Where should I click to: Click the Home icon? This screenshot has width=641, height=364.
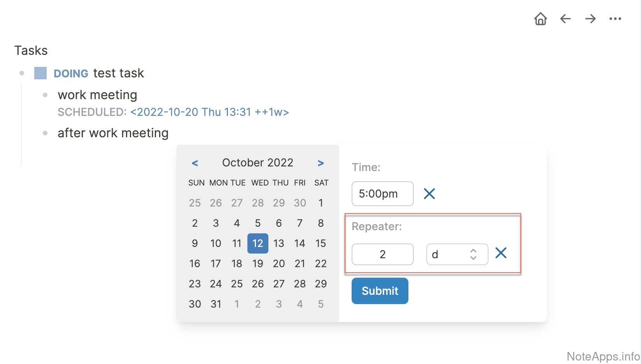(541, 19)
